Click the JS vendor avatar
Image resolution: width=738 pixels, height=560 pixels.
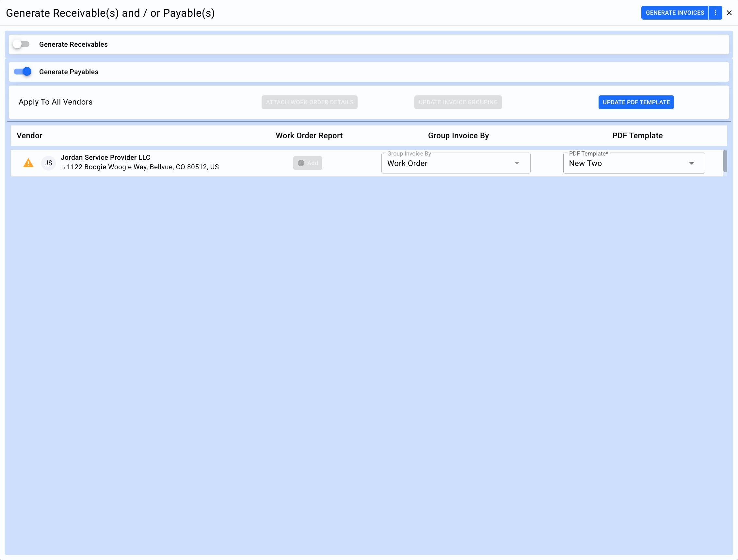[x=48, y=163]
